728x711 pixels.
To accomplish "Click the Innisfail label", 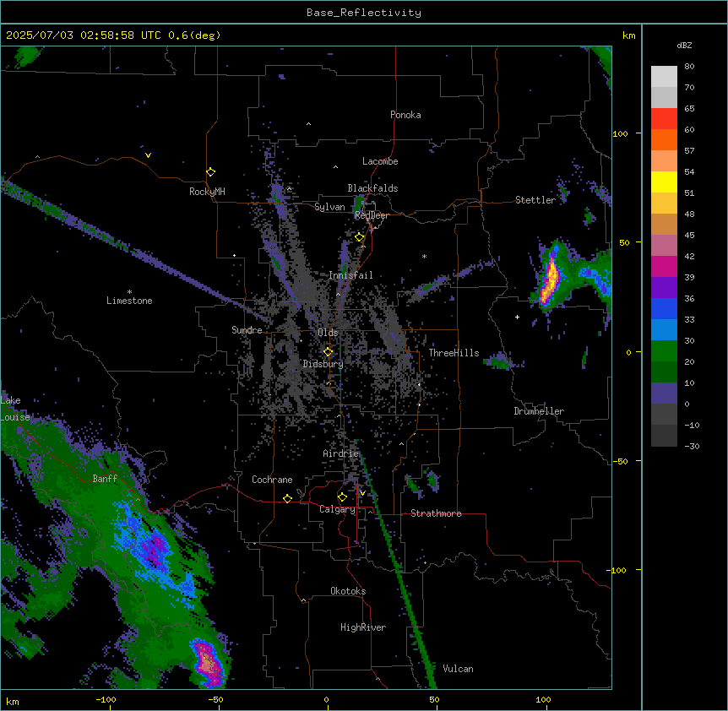I will tap(351, 275).
